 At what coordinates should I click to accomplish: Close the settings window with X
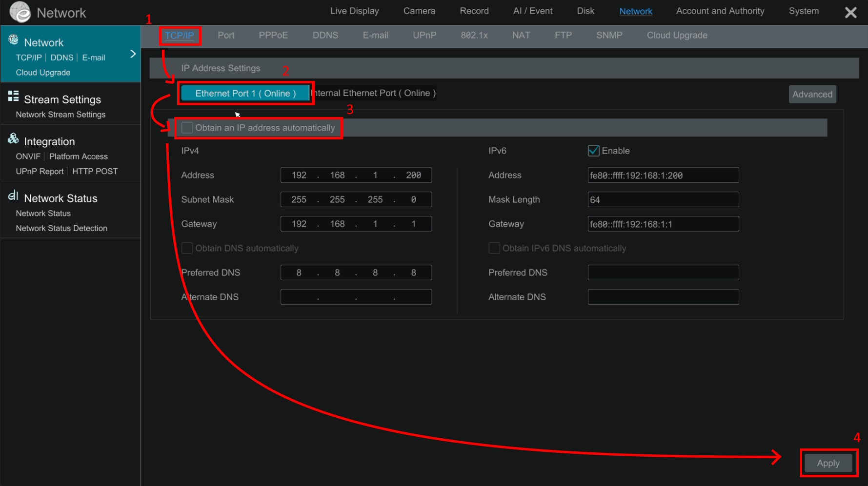tap(850, 13)
